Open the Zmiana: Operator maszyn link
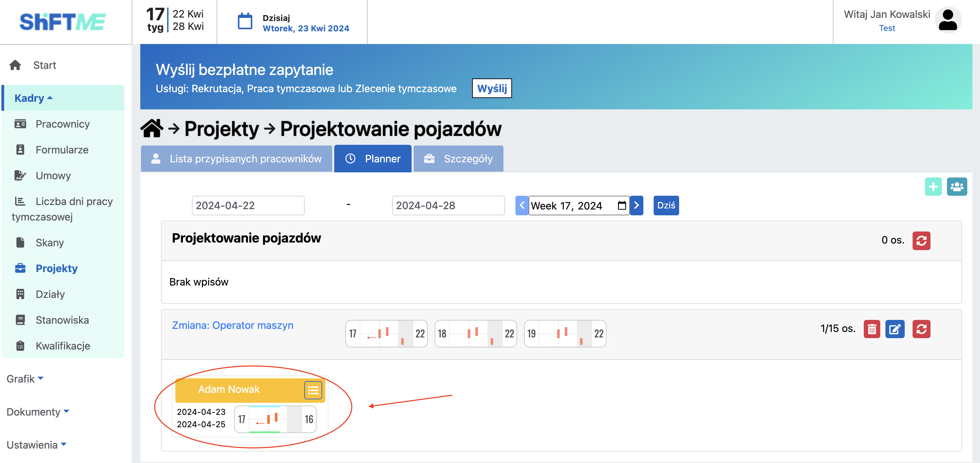Viewport: 980px width, 463px height. coord(232,326)
